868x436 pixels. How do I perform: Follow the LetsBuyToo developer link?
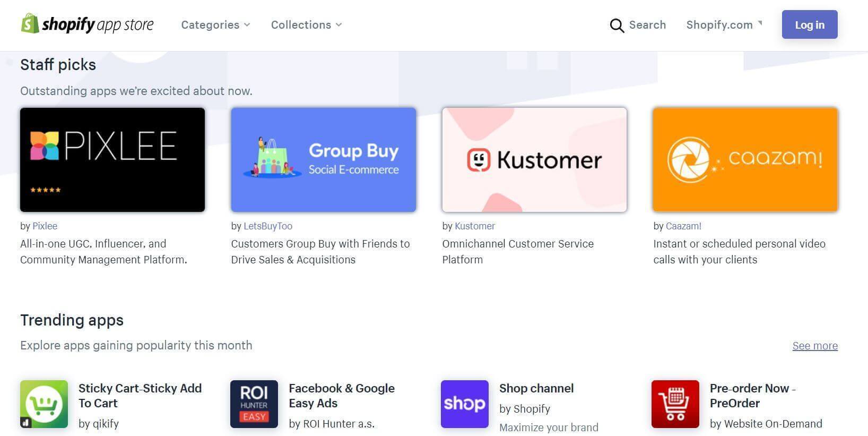pos(268,226)
